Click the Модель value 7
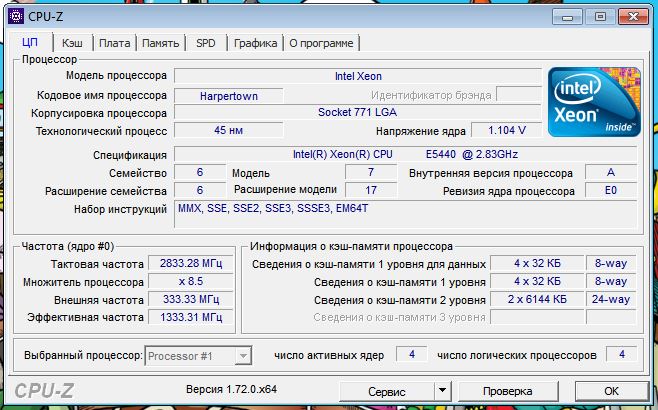658x410 pixels. (x=371, y=172)
